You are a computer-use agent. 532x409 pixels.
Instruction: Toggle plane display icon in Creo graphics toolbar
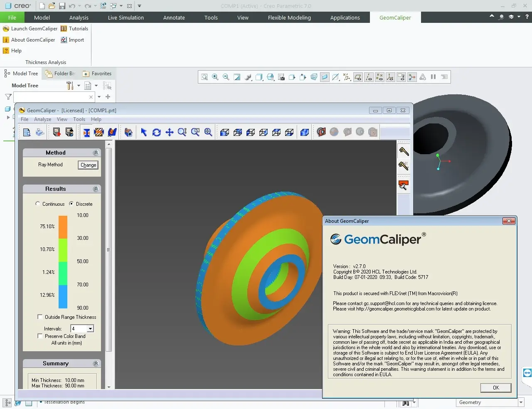tap(358, 77)
